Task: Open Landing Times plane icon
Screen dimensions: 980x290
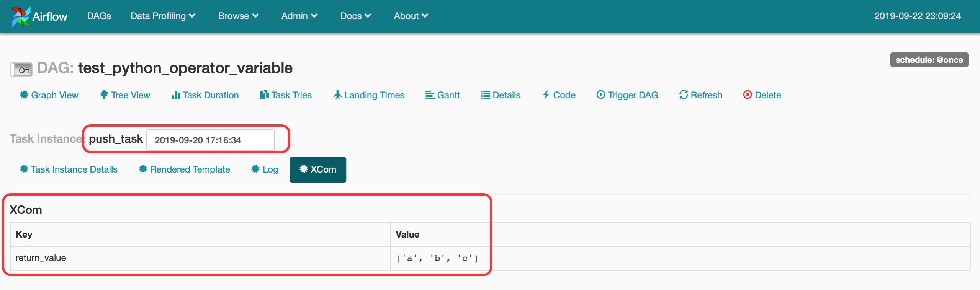Action: pos(337,95)
